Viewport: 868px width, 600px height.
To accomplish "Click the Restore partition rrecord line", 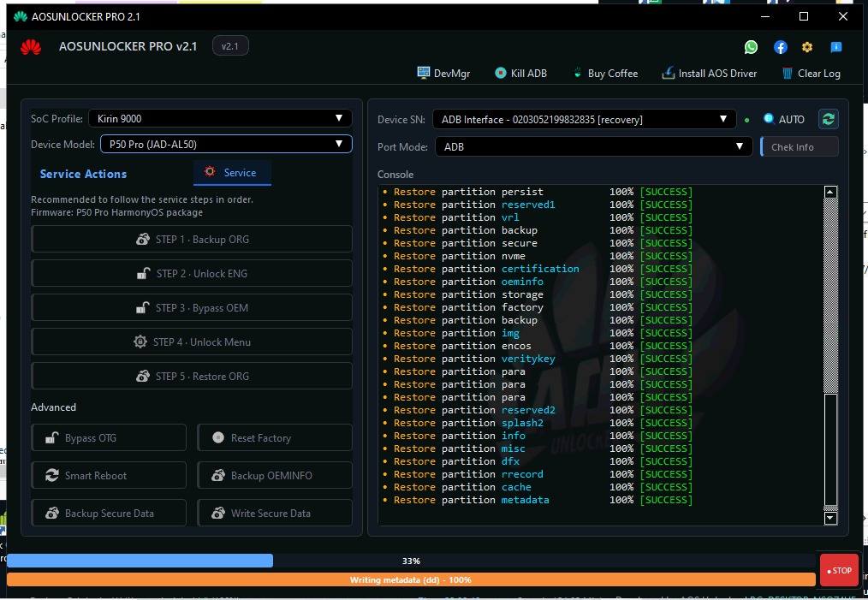I will click(x=537, y=474).
